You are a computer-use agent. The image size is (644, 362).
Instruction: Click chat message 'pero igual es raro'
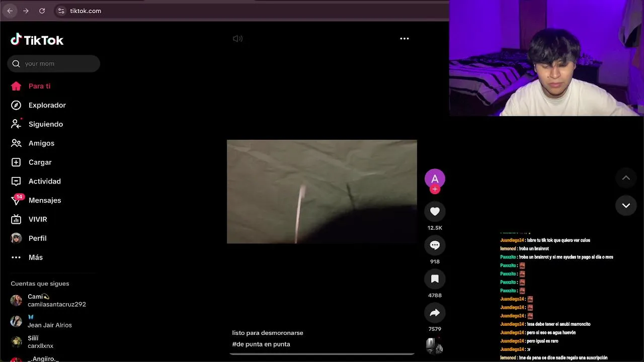(x=542, y=341)
